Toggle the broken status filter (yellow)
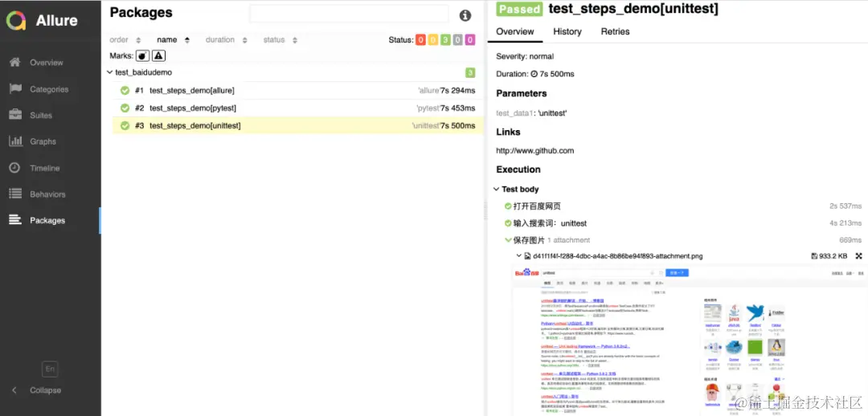The height and width of the screenshot is (416, 868). pyautogui.click(x=433, y=40)
